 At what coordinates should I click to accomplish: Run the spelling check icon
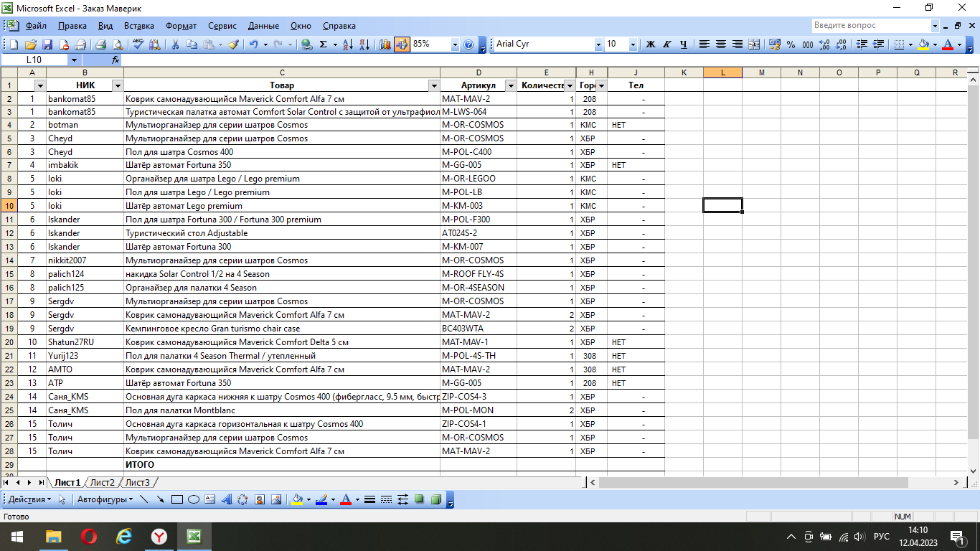(x=139, y=44)
